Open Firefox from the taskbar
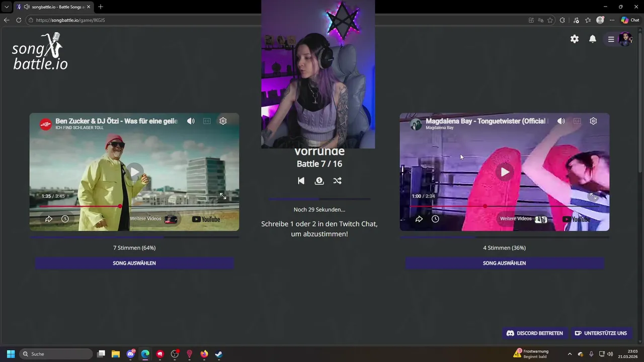The width and height of the screenshot is (644, 362). (204, 354)
